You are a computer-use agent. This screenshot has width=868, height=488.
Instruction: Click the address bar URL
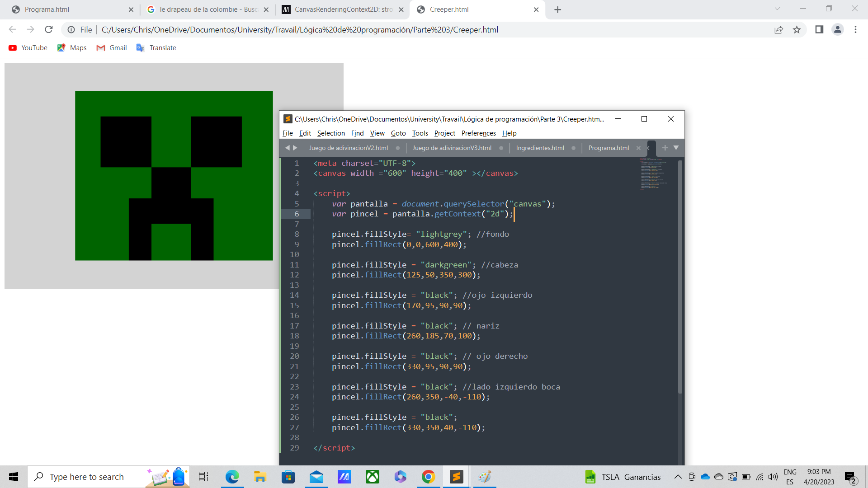tap(300, 30)
